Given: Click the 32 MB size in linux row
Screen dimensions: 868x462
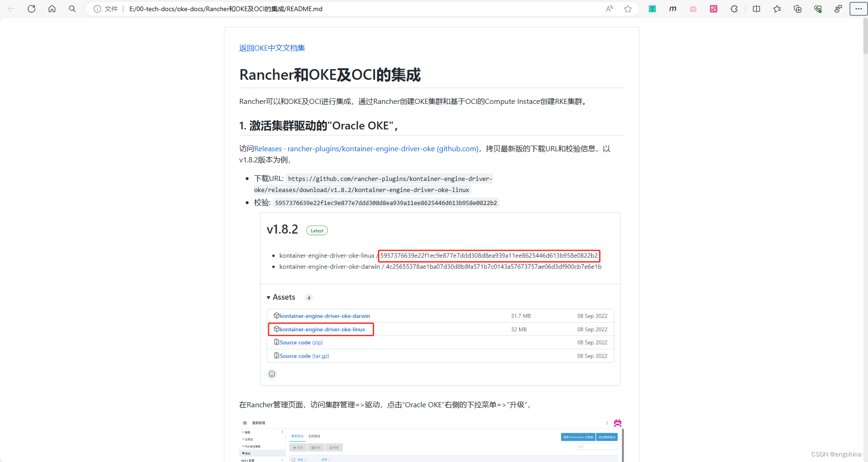Looking at the screenshot, I should [519, 329].
